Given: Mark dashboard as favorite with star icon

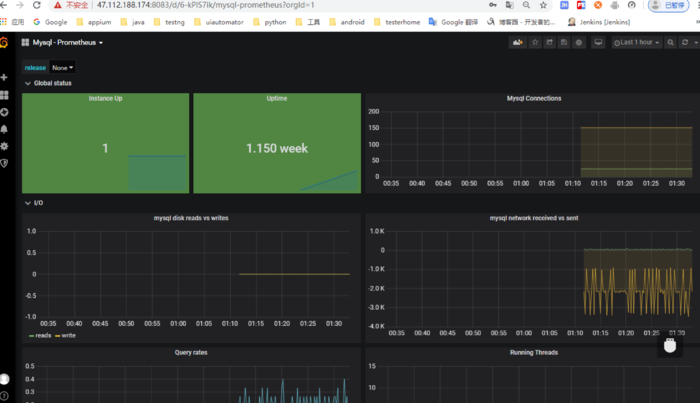Looking at the screenshot, I should click(x=535, y=42).
